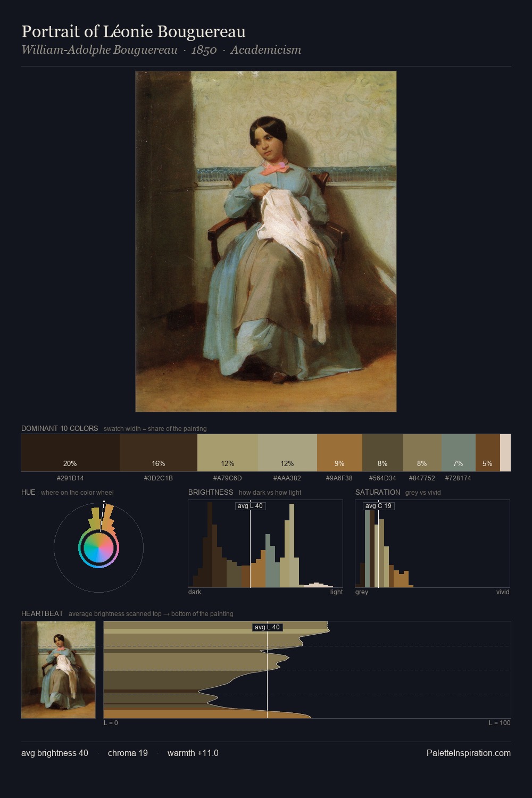Click hex code #728174
532x798 pixels.
459,478
